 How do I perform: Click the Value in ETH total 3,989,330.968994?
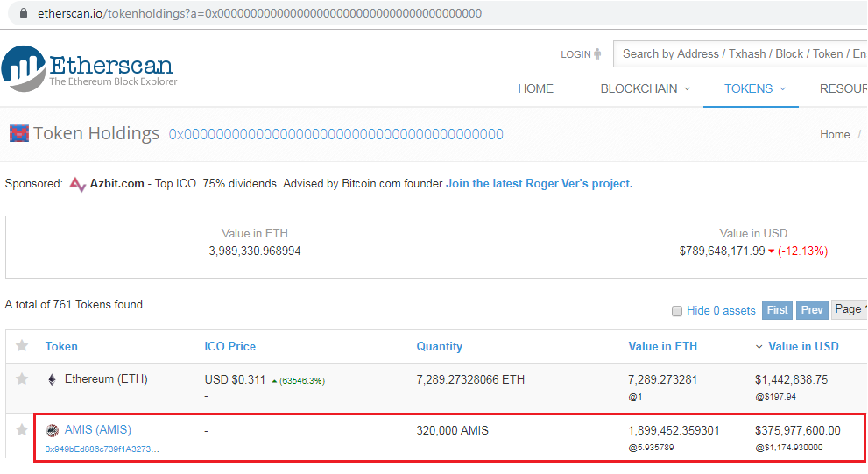(x=255, y=251)
